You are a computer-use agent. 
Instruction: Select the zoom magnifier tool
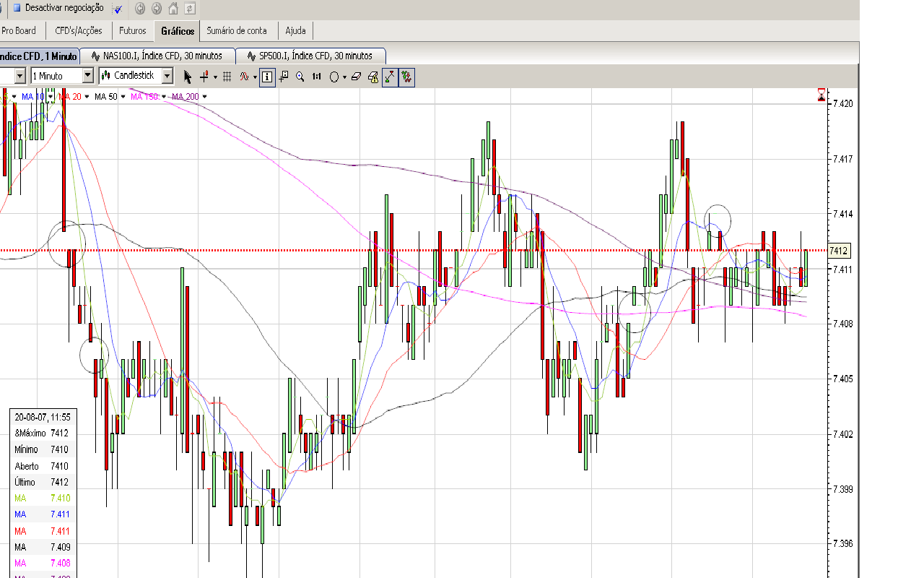point(300,77)
